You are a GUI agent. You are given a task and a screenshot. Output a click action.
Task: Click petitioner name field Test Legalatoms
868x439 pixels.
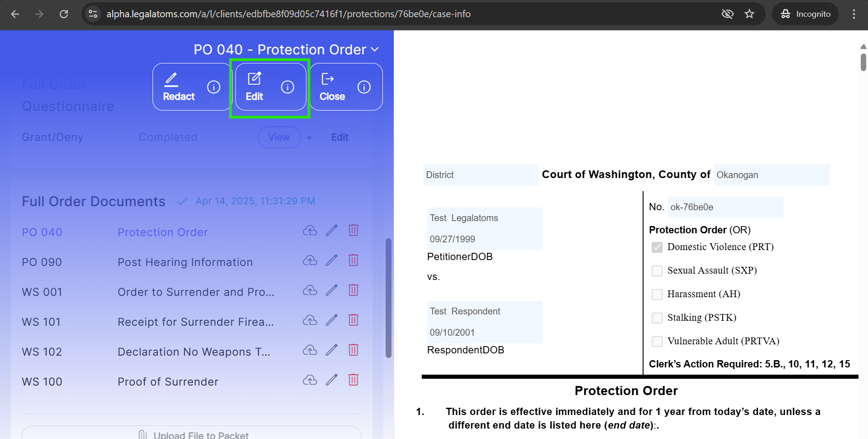(485, 218)
